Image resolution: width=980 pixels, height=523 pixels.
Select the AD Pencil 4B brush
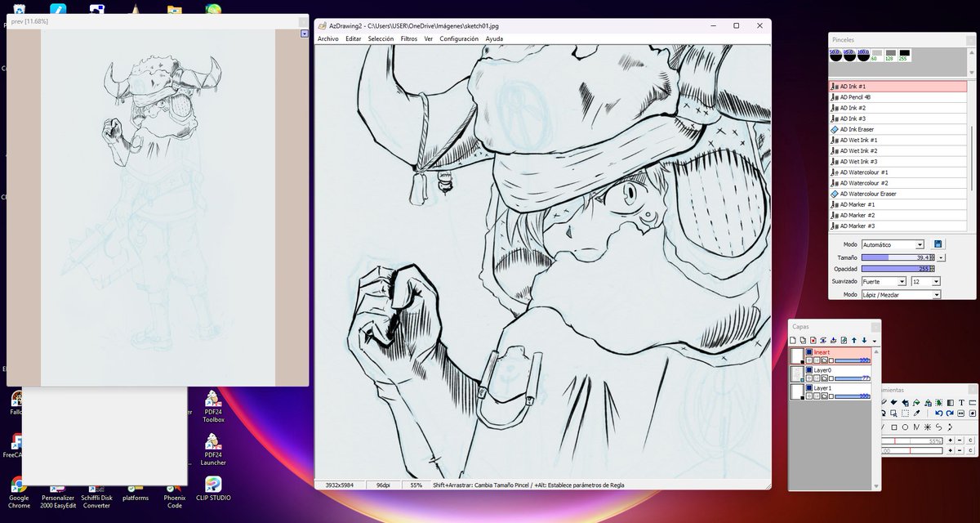click(898, 97)
